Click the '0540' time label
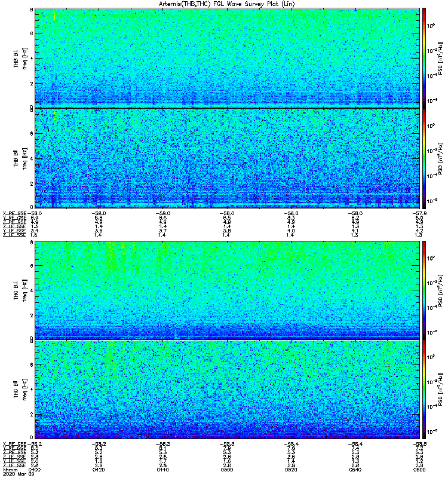This screenshot has width=448, height=478. coord(355,470)
